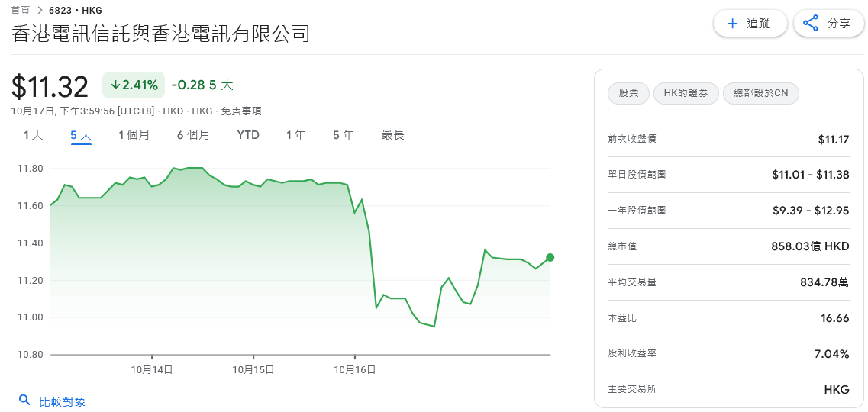Screen dimensions: 868x412
Task: Click the green endpoint dot on chart
Action: [550, 257]
